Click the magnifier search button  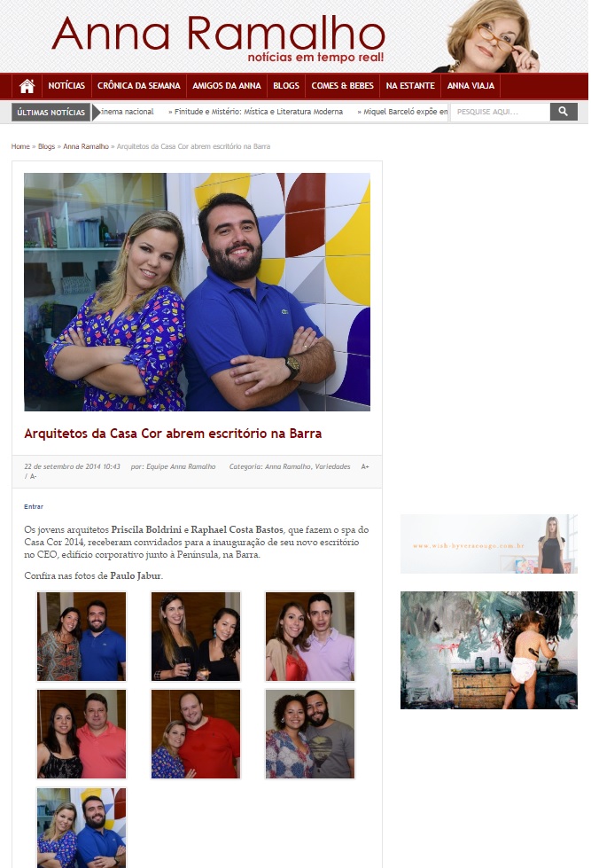(564, 112)
